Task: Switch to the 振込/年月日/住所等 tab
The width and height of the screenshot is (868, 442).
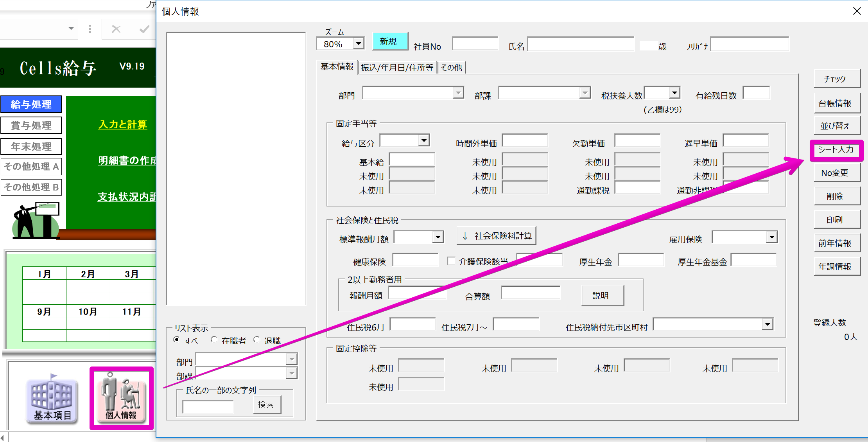Action: pyautogui.click(x=397, y=68)
